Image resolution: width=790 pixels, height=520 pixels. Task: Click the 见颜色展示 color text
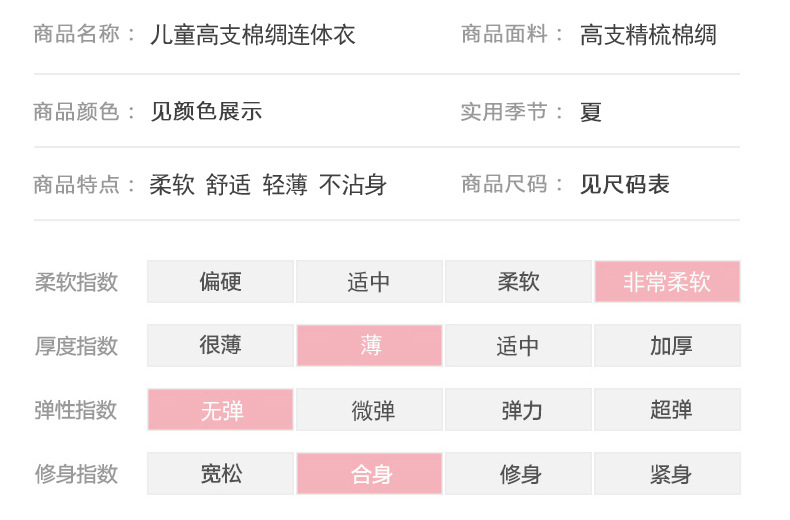[x=206, y=111]
